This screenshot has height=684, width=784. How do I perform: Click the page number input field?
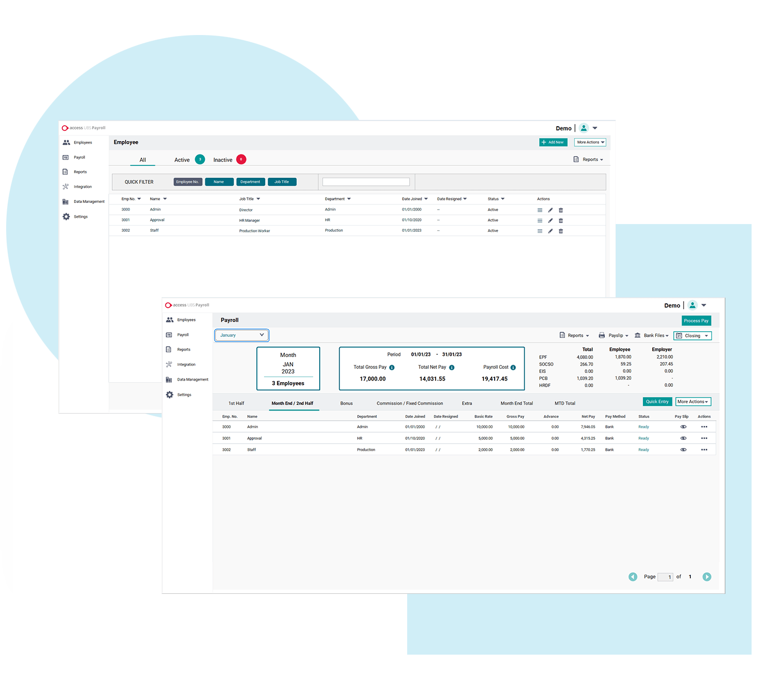click(666, 577)
